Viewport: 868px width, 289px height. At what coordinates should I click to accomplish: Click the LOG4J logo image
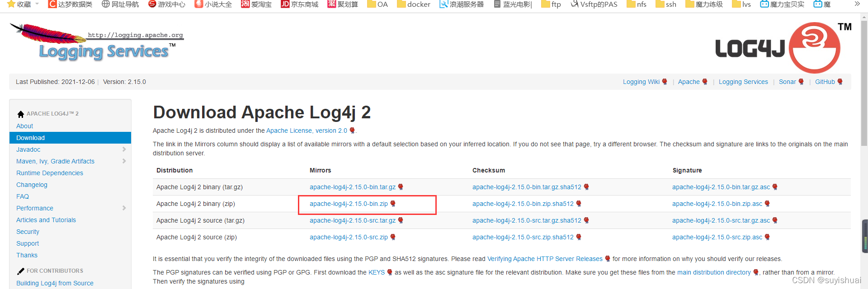pyautogui.click(x=783, y=47)
